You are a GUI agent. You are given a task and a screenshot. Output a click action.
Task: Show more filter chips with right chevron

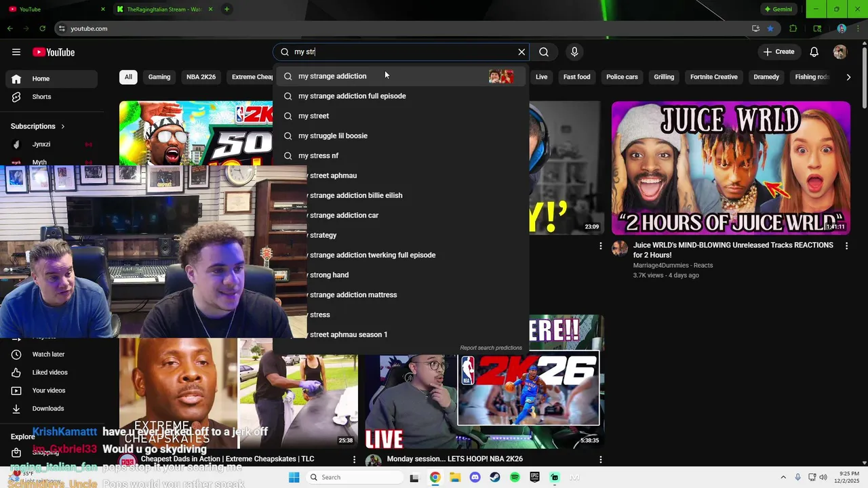pos(848,77)
